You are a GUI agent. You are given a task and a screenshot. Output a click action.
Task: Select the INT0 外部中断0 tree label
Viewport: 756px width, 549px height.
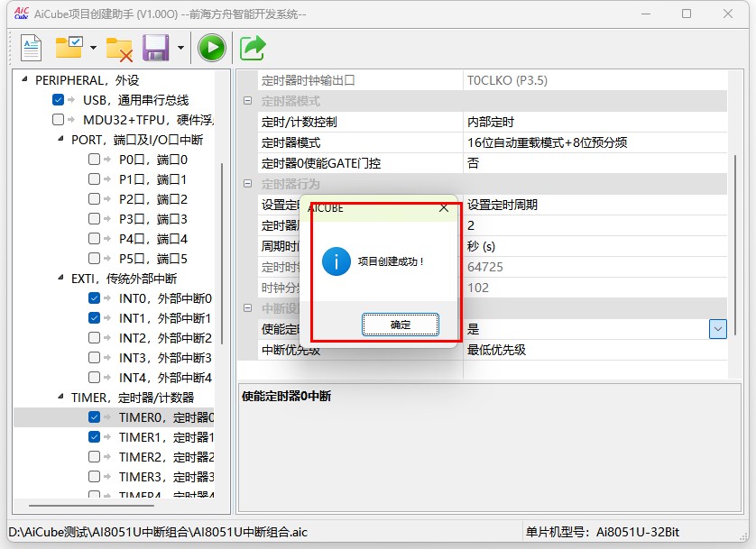(165, 298)
